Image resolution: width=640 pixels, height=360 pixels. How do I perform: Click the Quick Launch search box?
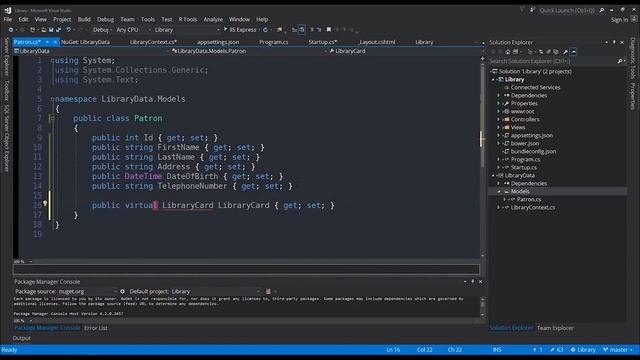pos(567,10)
